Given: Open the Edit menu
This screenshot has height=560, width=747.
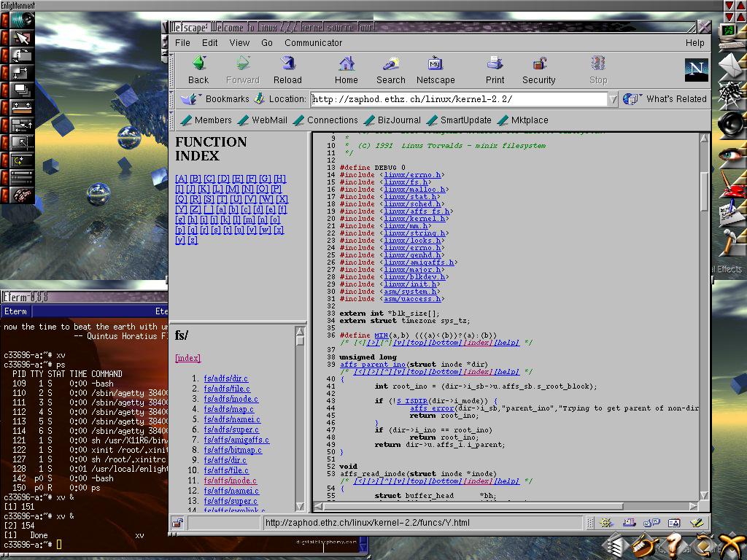Looking at the screenshot, I should (209, 43).
